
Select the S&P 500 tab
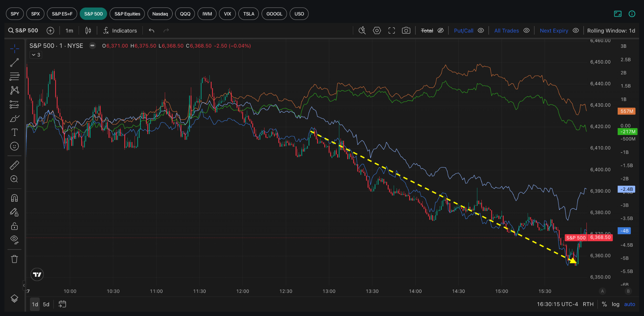[93, 14]
